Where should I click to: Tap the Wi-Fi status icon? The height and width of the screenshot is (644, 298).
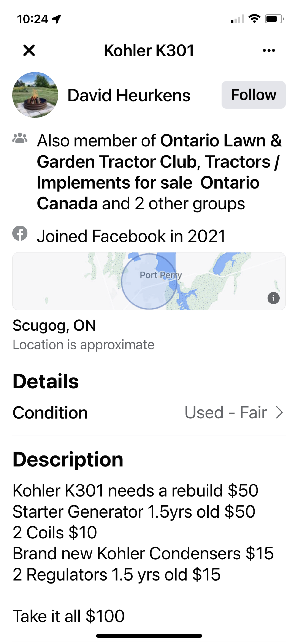pos(254,19)
